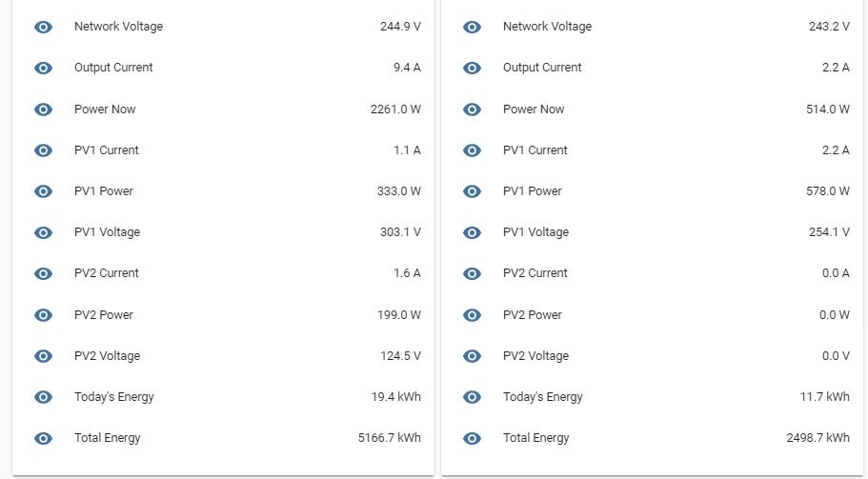Open the Output Current entity showing 2.2 A

click(x=541, y=68)
